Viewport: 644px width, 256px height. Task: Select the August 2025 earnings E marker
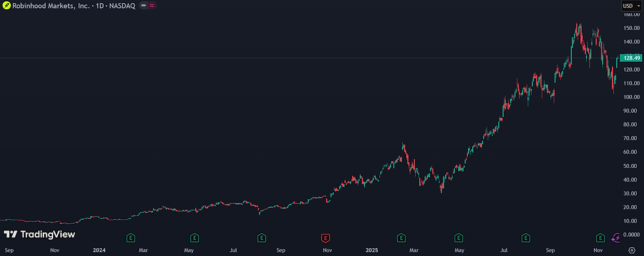[x=526, y=238]
